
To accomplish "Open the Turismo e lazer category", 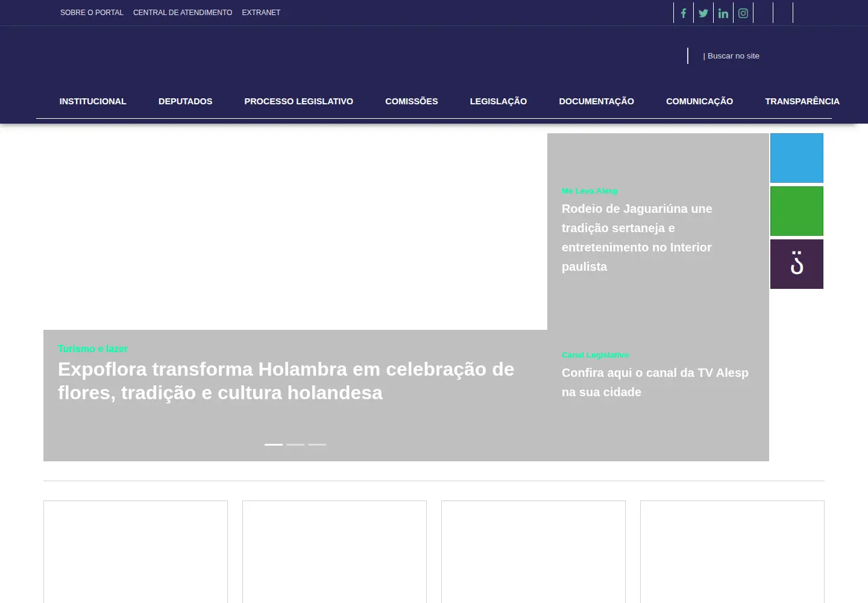I will pyautogui.click(x=93, y=349).
